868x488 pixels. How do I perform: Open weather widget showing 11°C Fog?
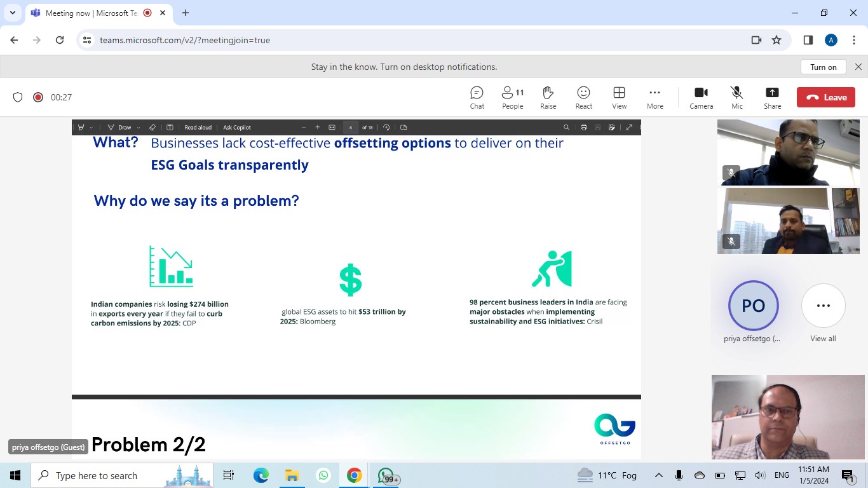[x=607, y=475]
